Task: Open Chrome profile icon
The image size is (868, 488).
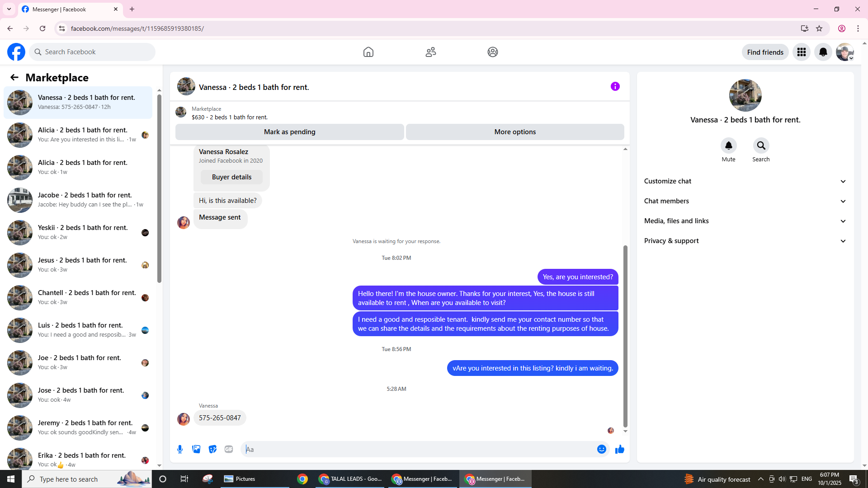Action: pos(842,28)
